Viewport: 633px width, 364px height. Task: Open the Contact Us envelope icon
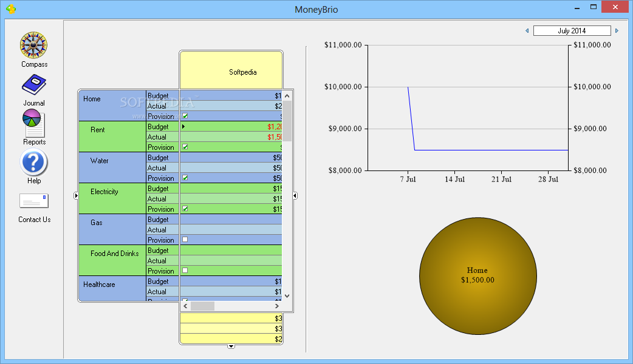tap(34, 201)
